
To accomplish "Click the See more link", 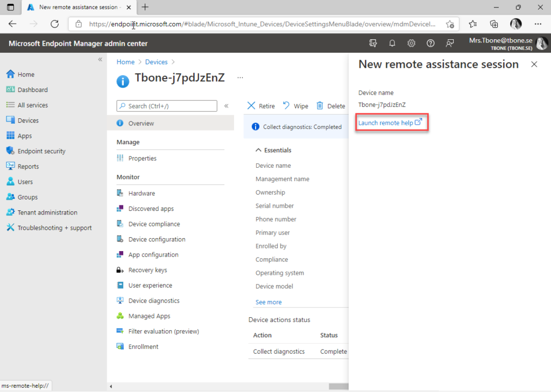I will (x=269, y=302).
